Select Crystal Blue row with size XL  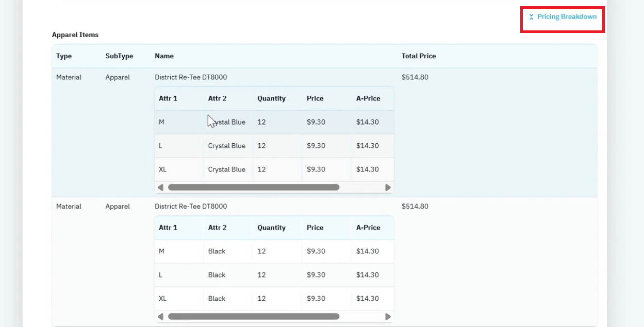274,169
